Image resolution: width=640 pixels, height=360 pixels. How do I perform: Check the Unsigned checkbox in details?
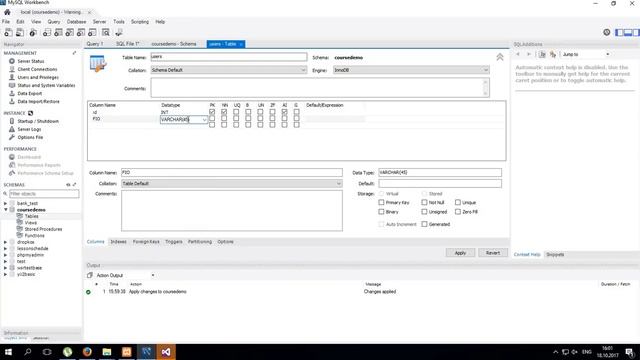tap(424, 212)
